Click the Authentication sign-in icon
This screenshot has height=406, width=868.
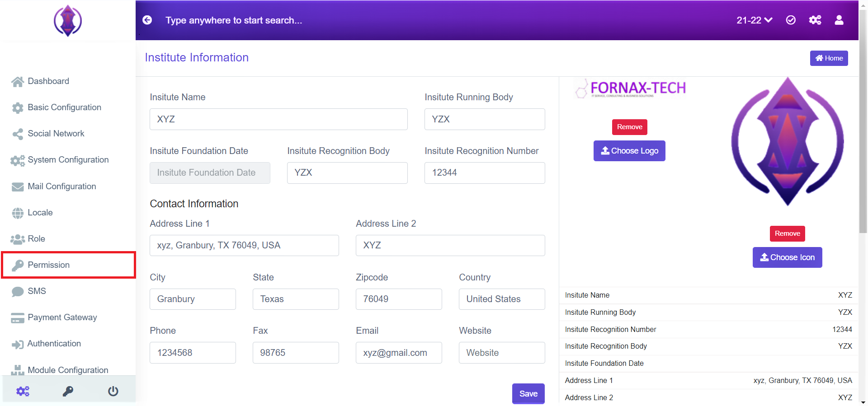click(18, 345)
